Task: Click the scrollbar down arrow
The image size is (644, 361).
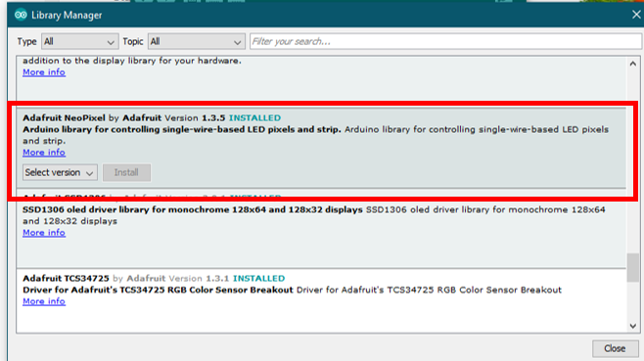Action: click(633, 326)
